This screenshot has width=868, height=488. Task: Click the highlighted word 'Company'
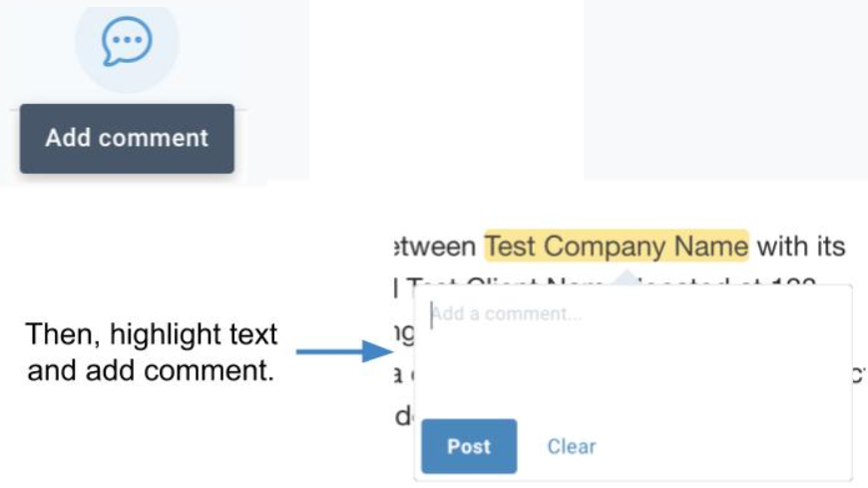click(x=604, y=245)
